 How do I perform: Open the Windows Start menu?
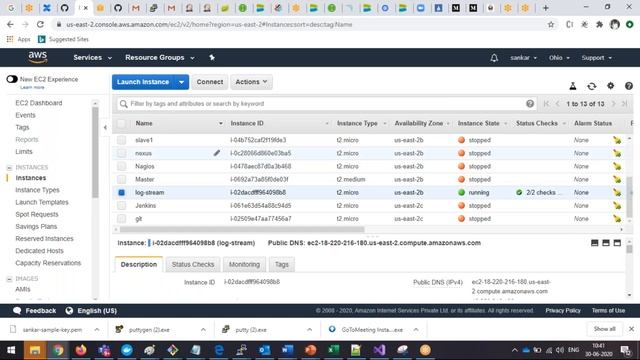click(x=11, y=350)
